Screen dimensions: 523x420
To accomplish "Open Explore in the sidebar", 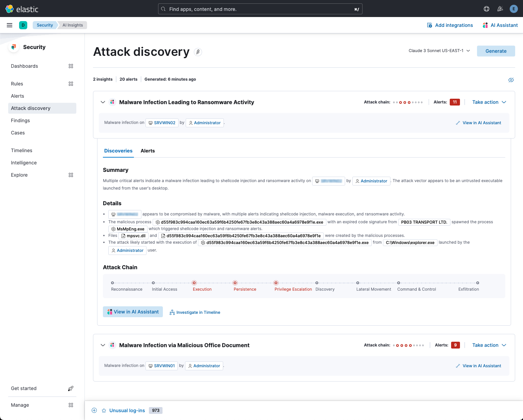I will click(19, 175).
